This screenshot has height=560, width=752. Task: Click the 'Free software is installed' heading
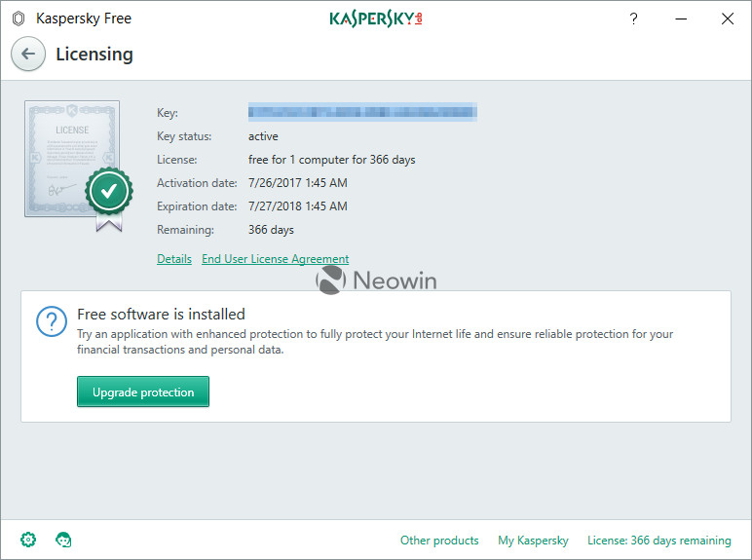[161, 314]
